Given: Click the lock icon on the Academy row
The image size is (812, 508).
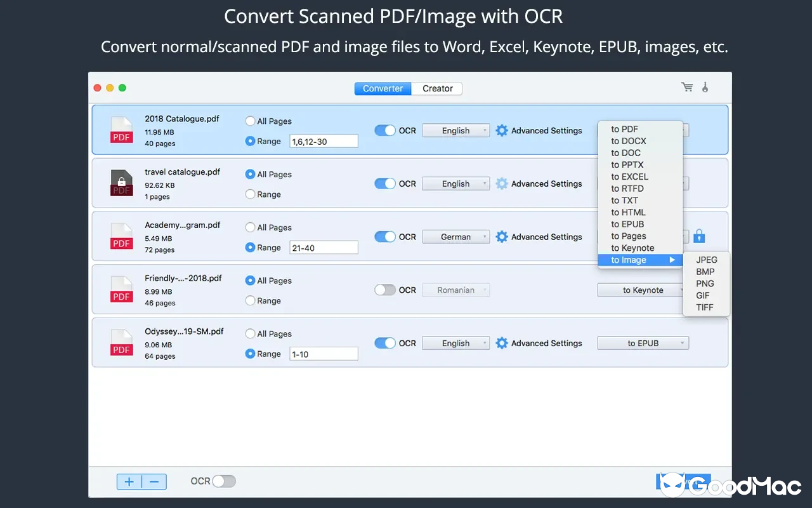Looking at the screenshot, I should pyautogui.click(x=699, y=236).
